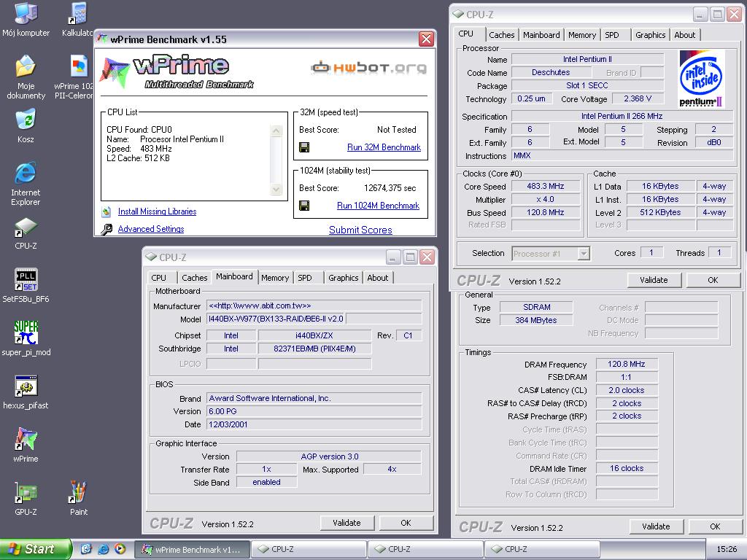Activate wPrime Benchmark taskbar button

coord(193,550)
